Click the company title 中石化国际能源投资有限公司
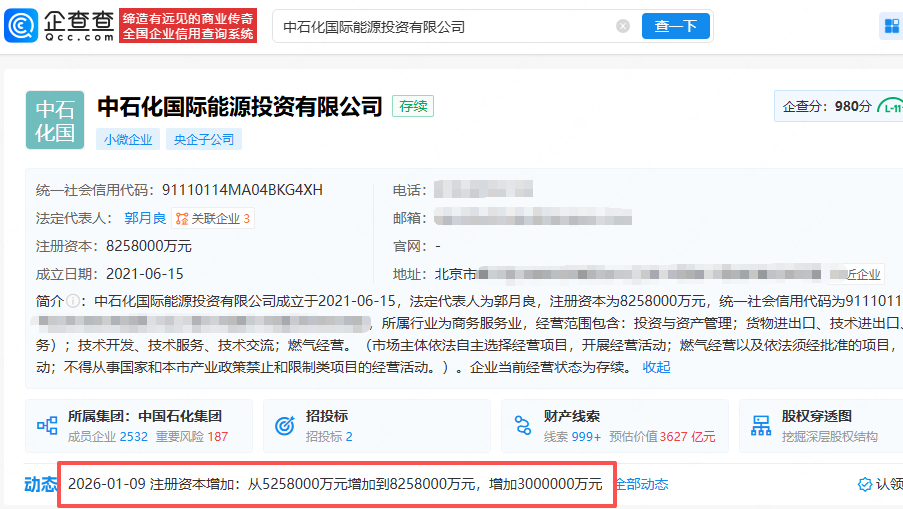The height and width of the screenshot is (509, 903). (240, 107)
